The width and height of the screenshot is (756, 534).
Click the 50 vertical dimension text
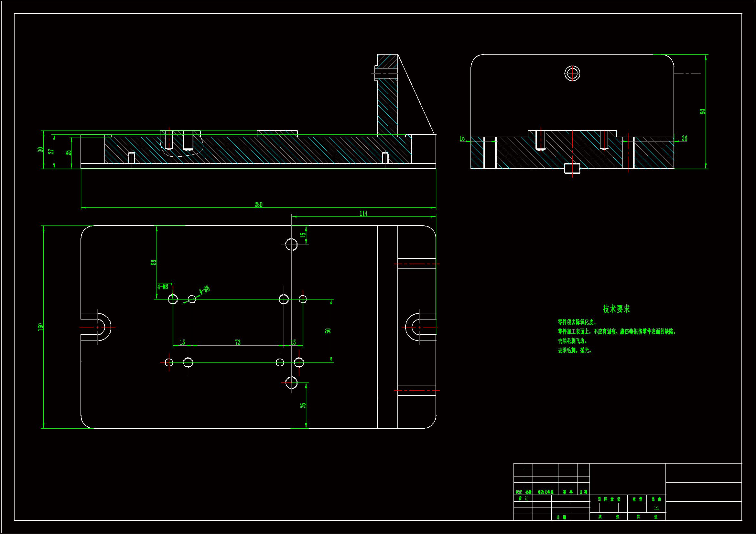(x=328, y=331)
